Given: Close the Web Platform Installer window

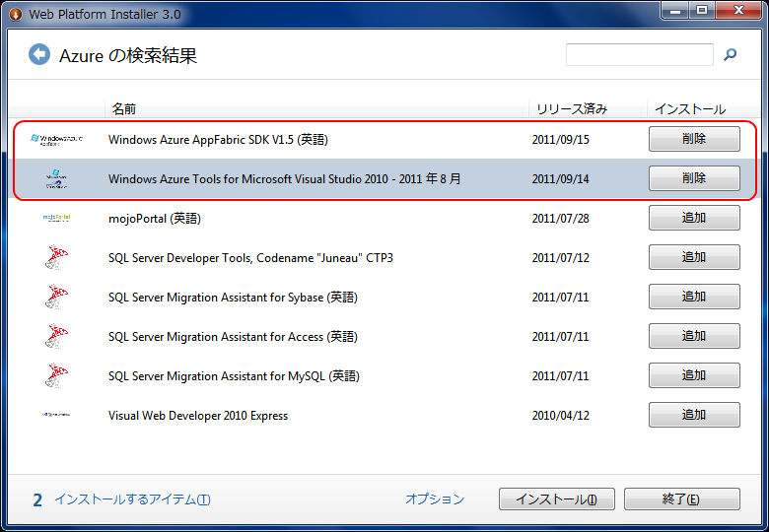Looking at the screenshot, I should point(738,10).
